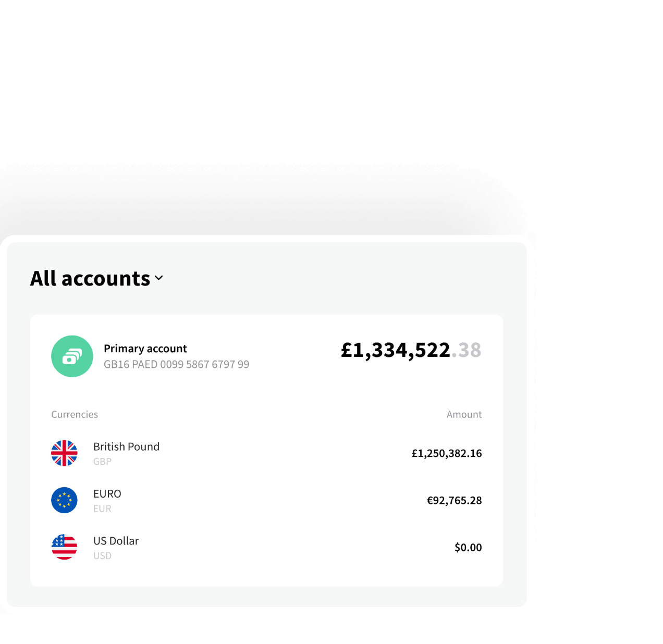Open the EU stars emblem icon
The image size is (663, 644).
point(64,500)
